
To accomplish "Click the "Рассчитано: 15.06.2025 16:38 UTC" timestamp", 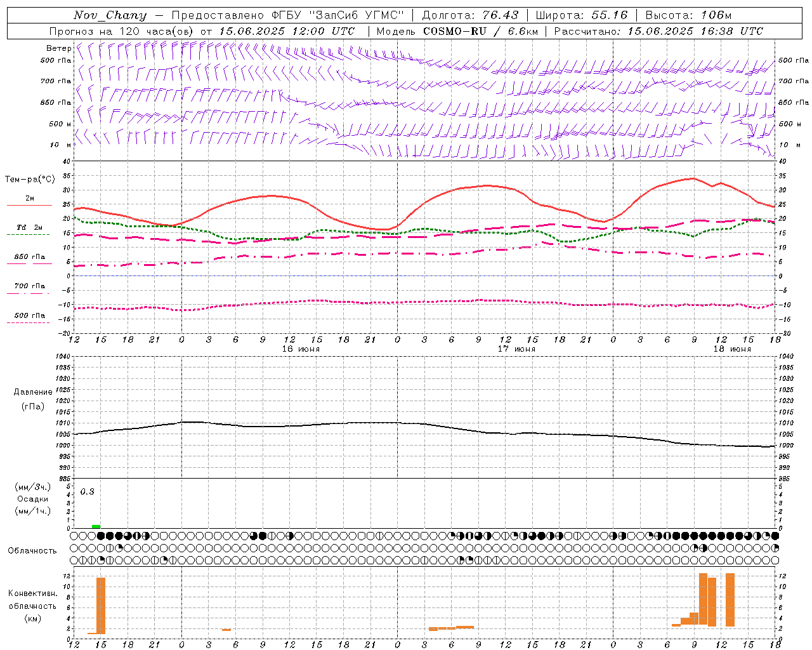I will click(x=658, y=31).
